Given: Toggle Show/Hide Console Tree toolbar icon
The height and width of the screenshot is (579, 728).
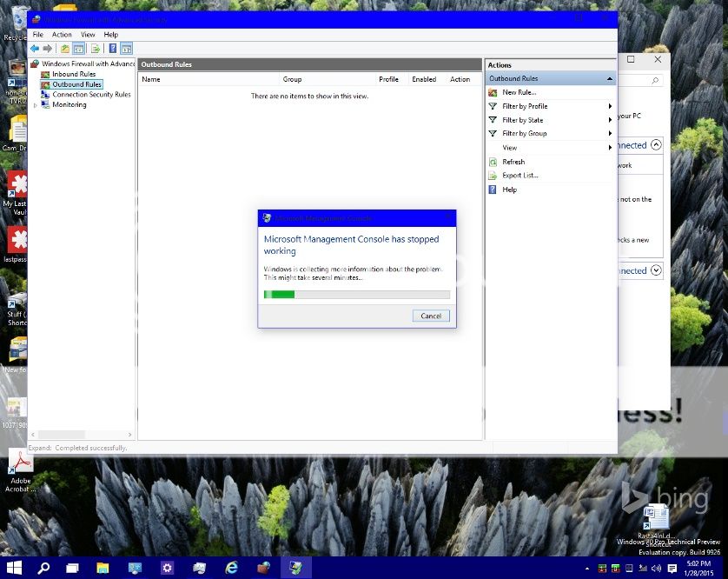Looking at the screenshot, I should click(x=78, y=49).
